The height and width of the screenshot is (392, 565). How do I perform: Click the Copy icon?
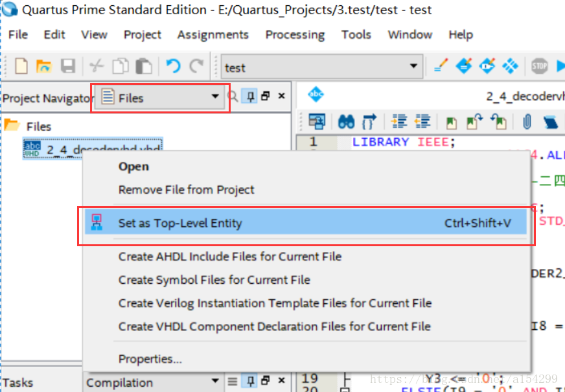click(x=121, y=66)
